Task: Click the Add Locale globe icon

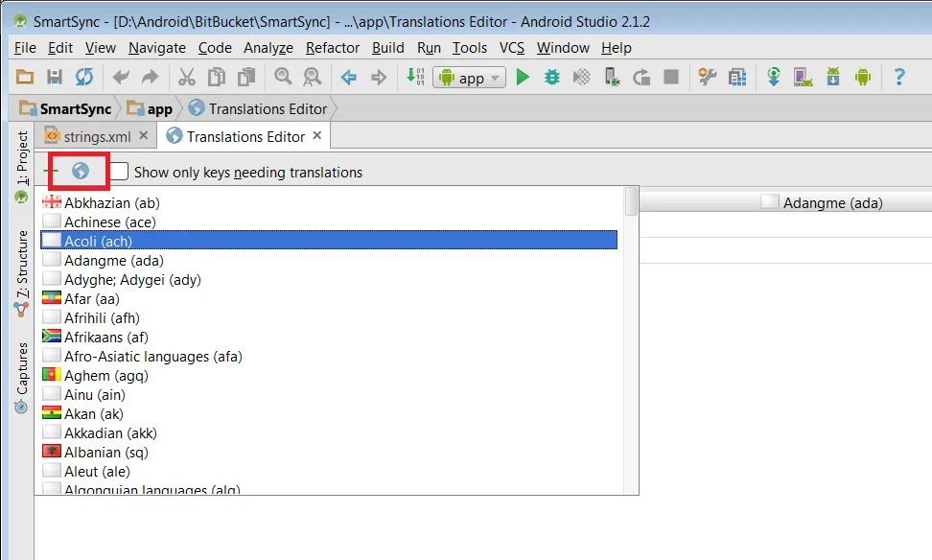Action: click(x=81, y=172)
